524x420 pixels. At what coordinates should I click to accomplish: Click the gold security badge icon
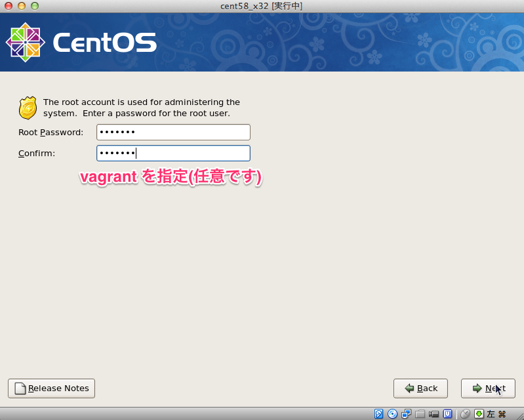pos(28,108)
